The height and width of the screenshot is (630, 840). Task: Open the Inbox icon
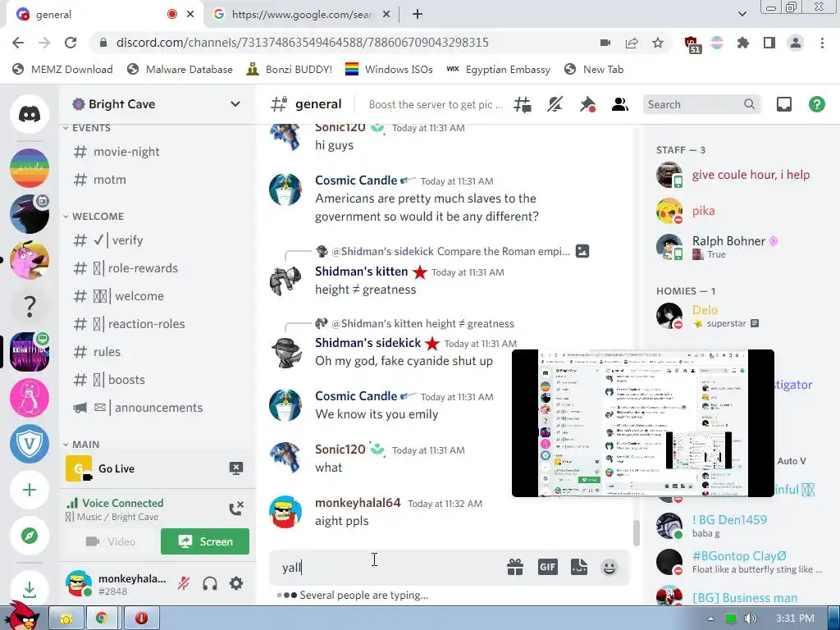point(783,104)
